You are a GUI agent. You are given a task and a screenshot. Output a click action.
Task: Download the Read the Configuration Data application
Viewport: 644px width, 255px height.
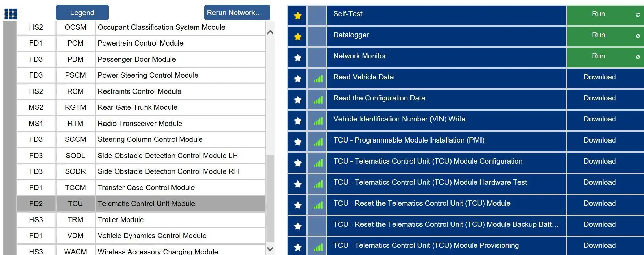point(600,98)
